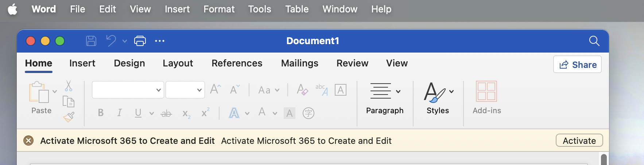Expand the Paste options arrow
Screen dimensions: 644x165
(x=55, y=92)
